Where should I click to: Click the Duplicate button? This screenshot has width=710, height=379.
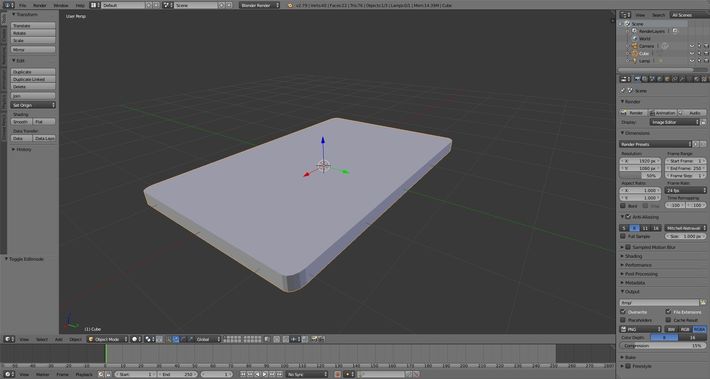click(x=33, y=72)
